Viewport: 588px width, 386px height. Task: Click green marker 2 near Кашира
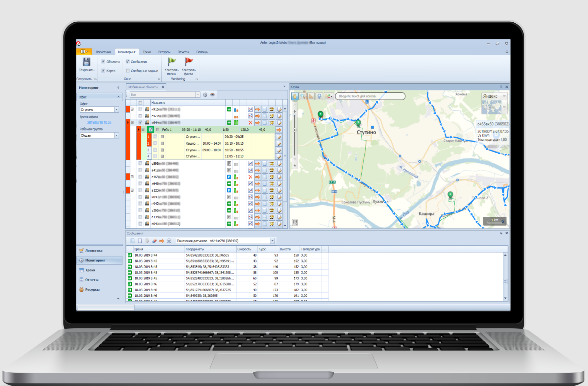coord(451,194)
